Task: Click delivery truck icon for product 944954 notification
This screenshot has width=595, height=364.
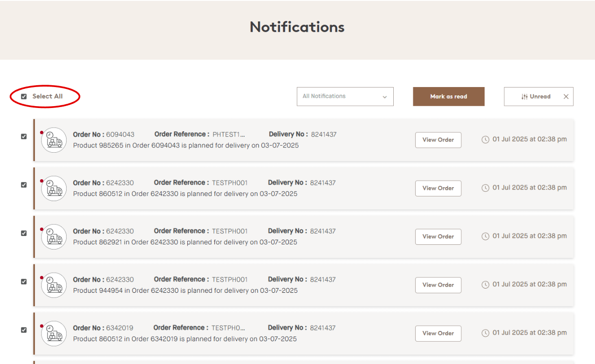Action: 54,285
